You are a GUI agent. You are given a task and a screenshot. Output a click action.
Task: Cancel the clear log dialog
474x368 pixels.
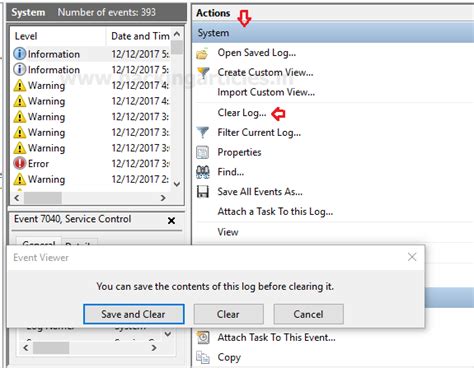coord(308,314)
